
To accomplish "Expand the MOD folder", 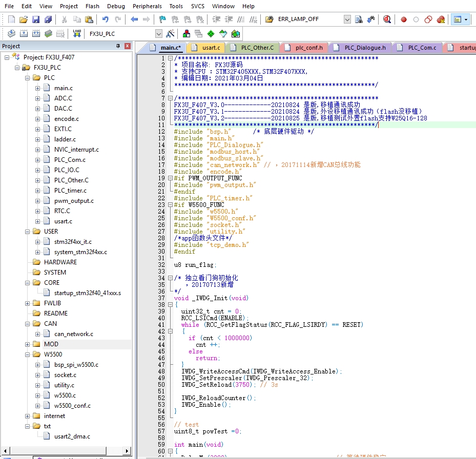I will [x=27, y=344].
